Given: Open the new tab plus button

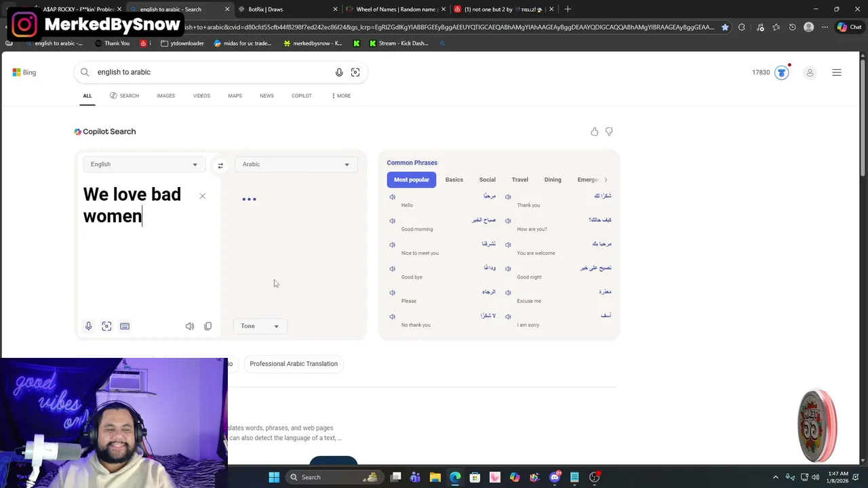Looking at the screenshot, I should click(568, 9).
